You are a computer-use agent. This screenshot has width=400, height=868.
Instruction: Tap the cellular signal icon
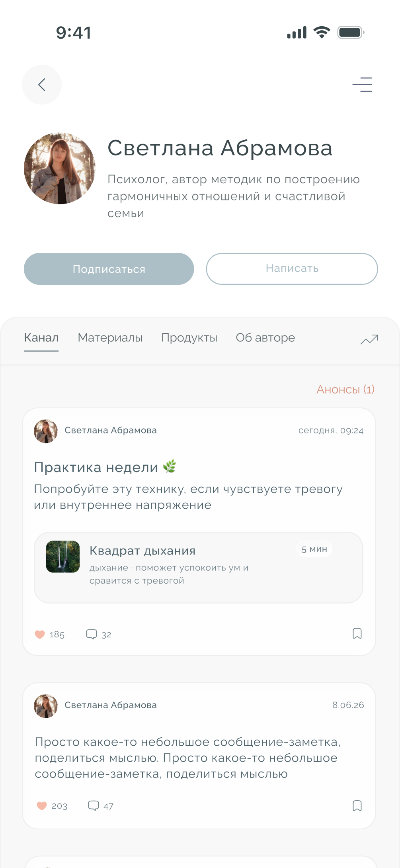297,33
